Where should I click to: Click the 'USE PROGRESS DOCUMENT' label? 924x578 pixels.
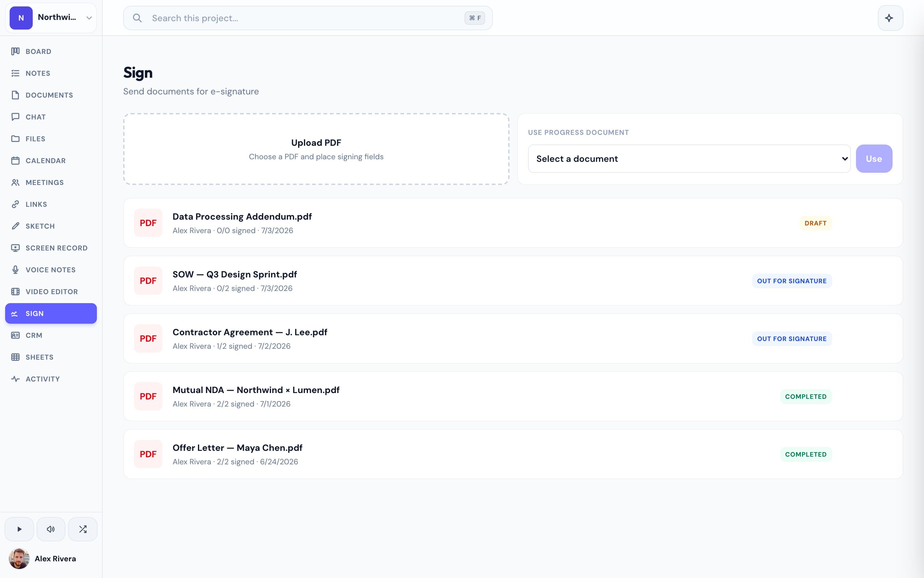[578, 132]
